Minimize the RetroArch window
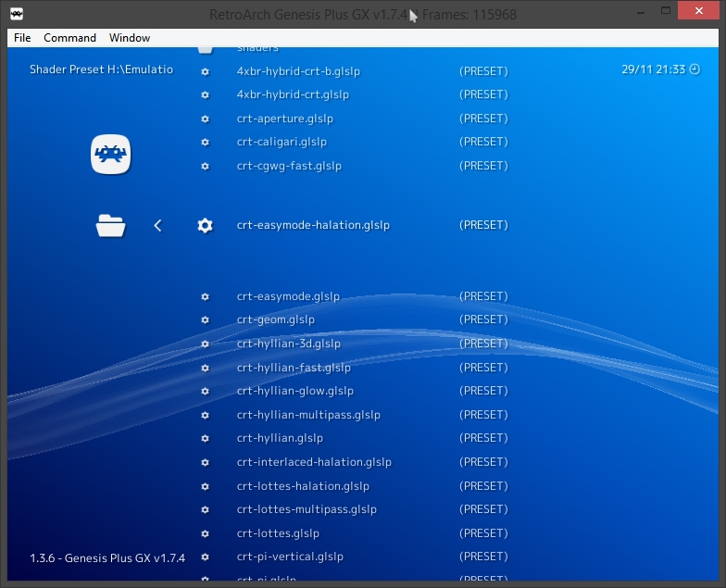The image size is (726, 588). 641,12
